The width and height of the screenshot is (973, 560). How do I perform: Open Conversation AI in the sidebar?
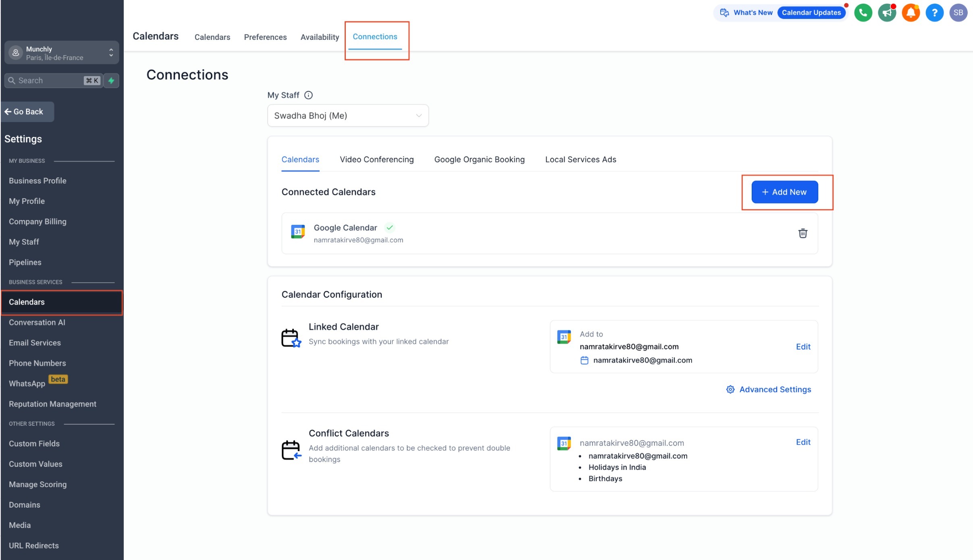click(x=37, y=322)
